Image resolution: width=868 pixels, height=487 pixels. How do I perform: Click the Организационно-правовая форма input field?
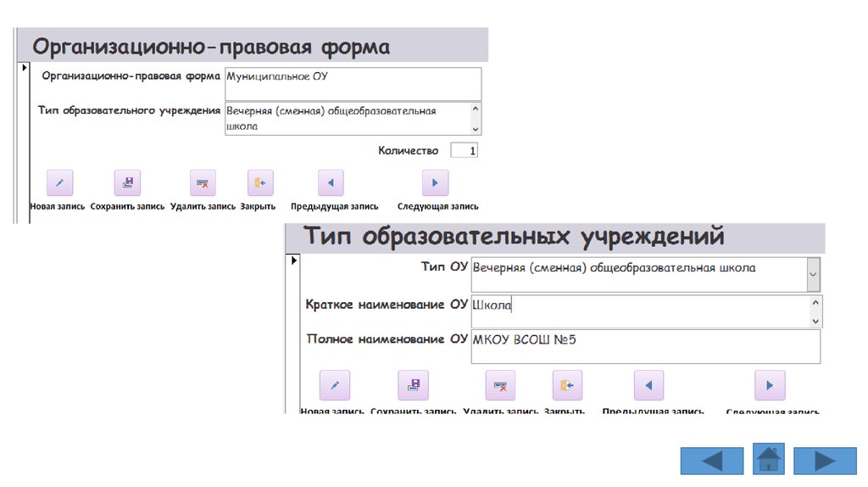coord(353,84)
